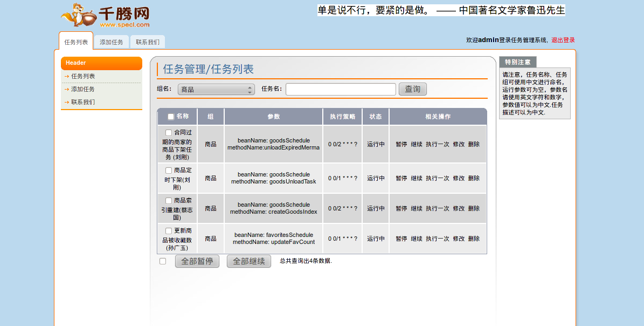644x326 pixels.
Task: Delete the 更新商品被收藏数 task
Action: [x=474, y=239]
